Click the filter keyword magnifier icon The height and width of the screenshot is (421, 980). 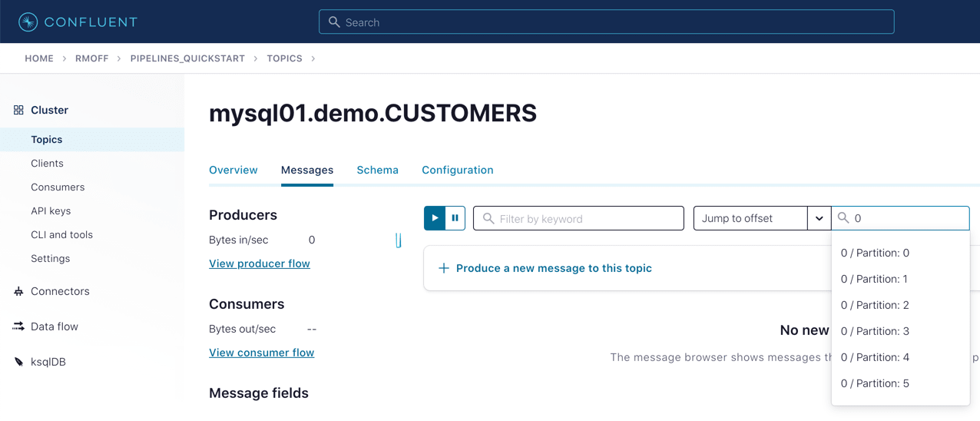tap(488, 218)
